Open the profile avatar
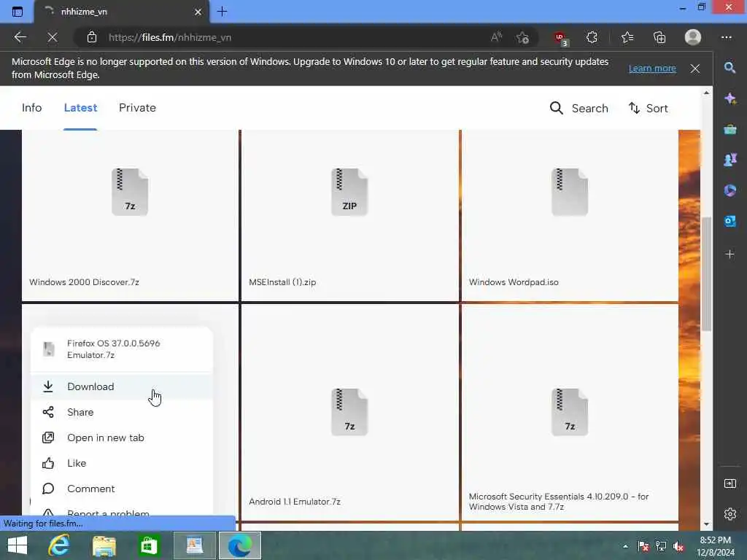This screenshot has height=560, width=747. 693,37
